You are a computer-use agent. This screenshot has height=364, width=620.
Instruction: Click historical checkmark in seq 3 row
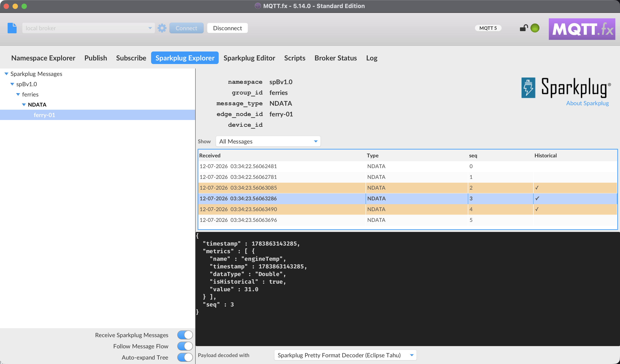(537, 198)
